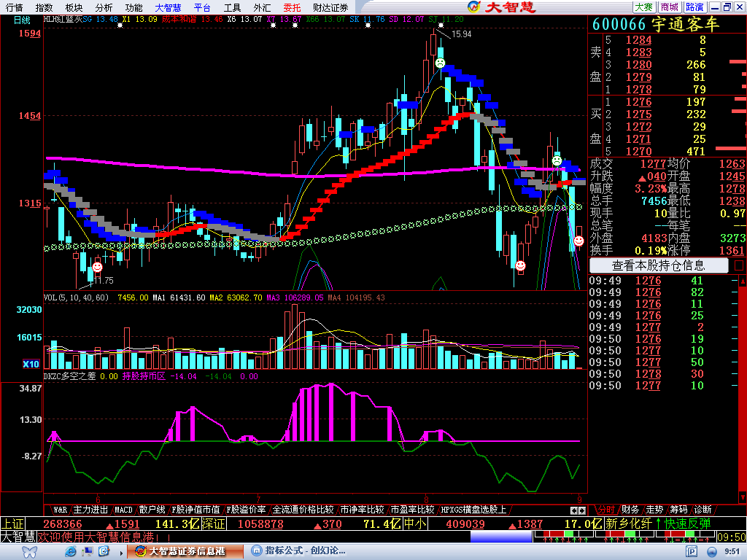Screen dimensions: 747x560
Task: Switch to the 财务 tab
Action: pyautogui.click(x=630, y=510)
